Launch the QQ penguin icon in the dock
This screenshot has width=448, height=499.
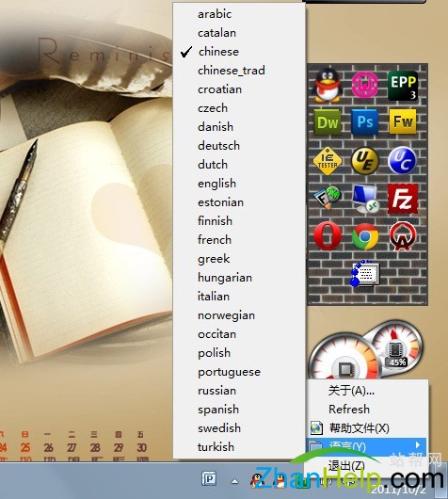[x=328, y=86]
